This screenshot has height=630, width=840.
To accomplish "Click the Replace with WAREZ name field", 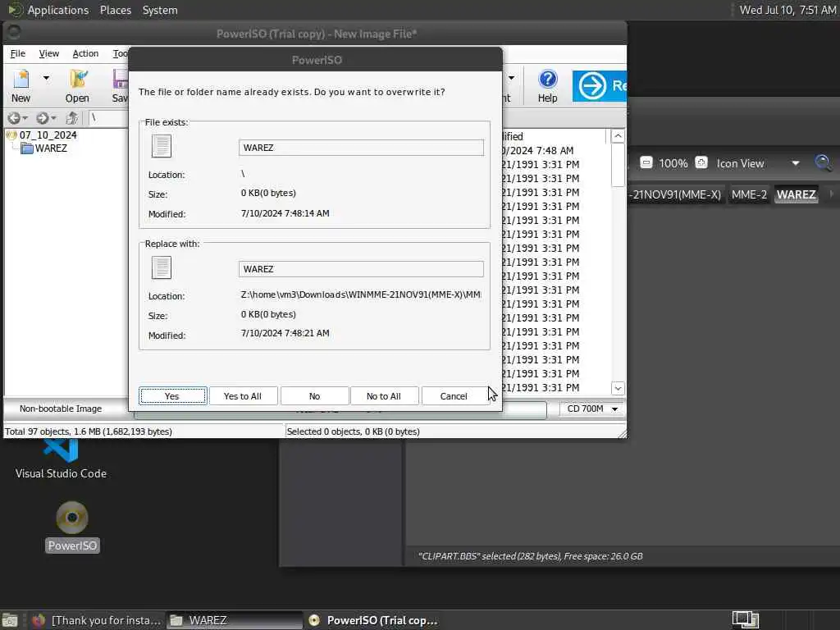I will pos(361,269).
